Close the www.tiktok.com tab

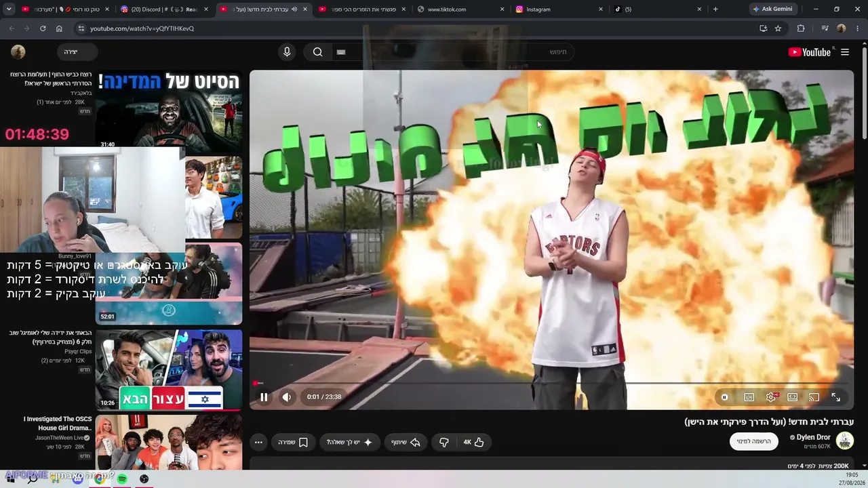pyautogui.click(x=502, y=9)
